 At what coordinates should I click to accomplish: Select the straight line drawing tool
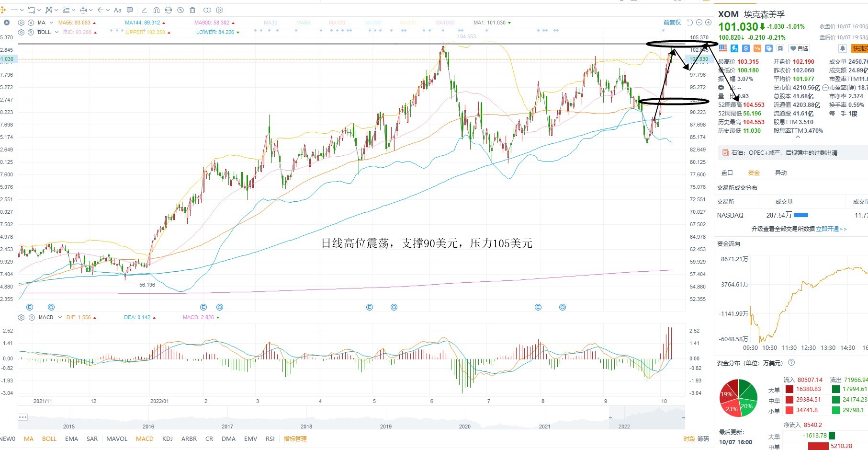14,10
